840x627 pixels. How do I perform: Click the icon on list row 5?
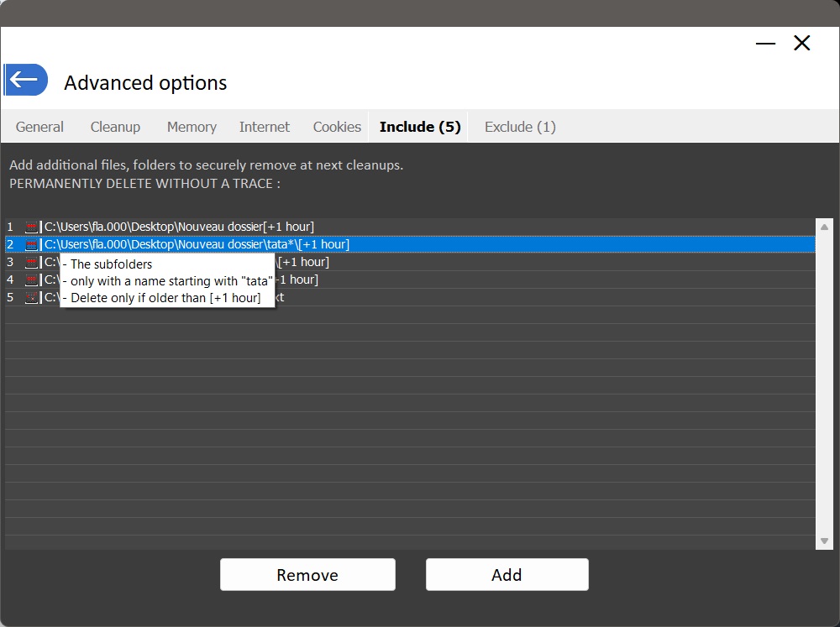pyautogui.click(x=32, y=298)
